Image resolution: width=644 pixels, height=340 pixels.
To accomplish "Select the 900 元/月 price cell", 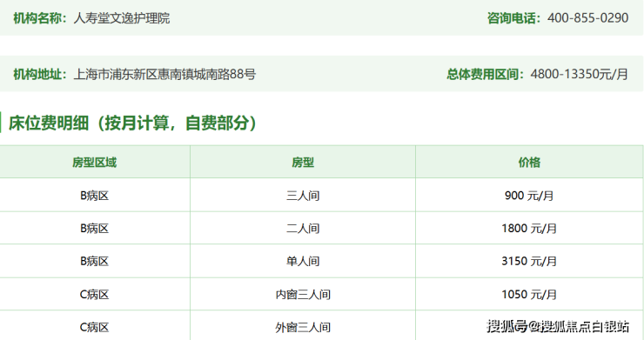I will 529,196.
